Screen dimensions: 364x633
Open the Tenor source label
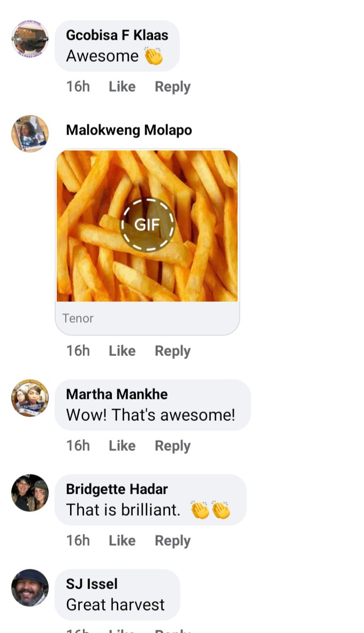(78, 318)
